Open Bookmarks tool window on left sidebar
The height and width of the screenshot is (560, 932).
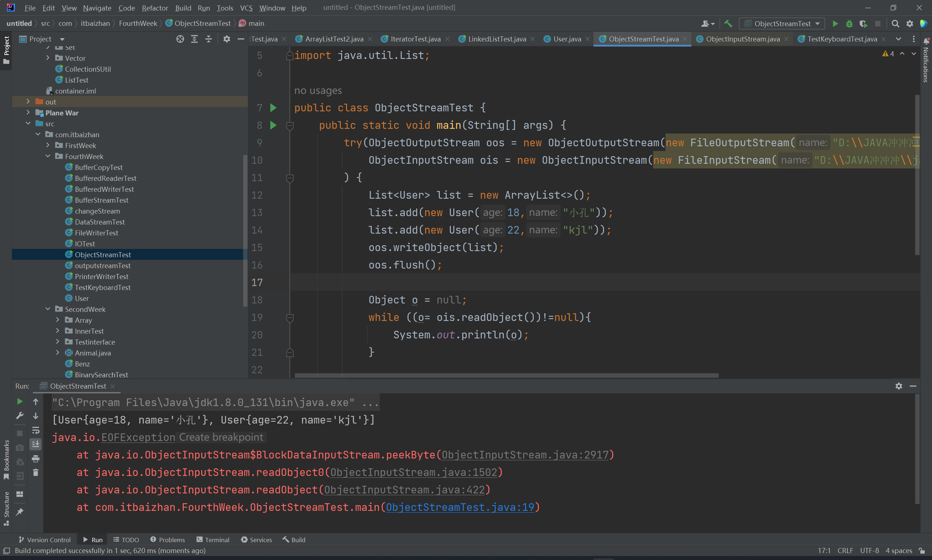click(6, 459)
